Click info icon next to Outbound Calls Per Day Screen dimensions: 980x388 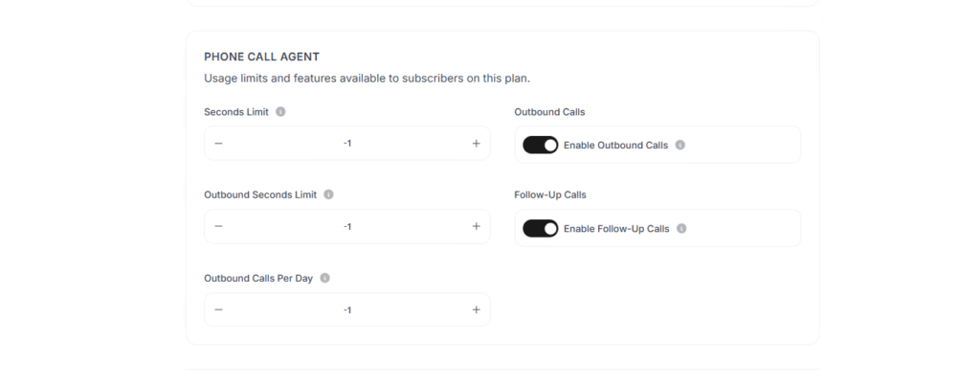pos(325,278)
